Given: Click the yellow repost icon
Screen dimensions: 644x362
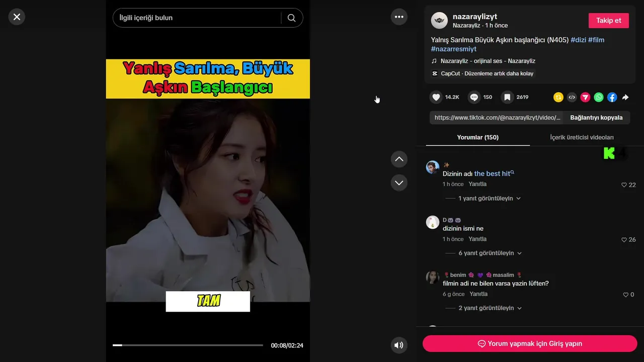Looking at the screenshot, I should click(558, 98).
